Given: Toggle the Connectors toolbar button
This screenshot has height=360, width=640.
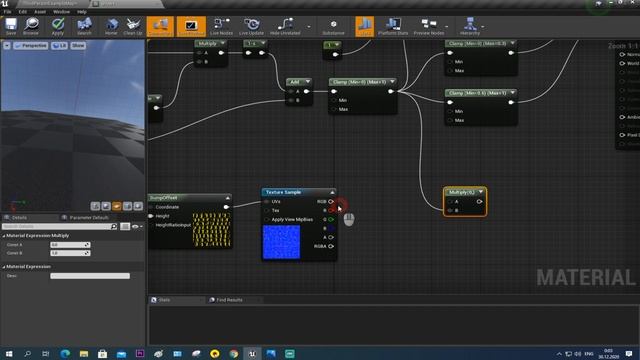Looking at the screenshot, I should (160, 27).
